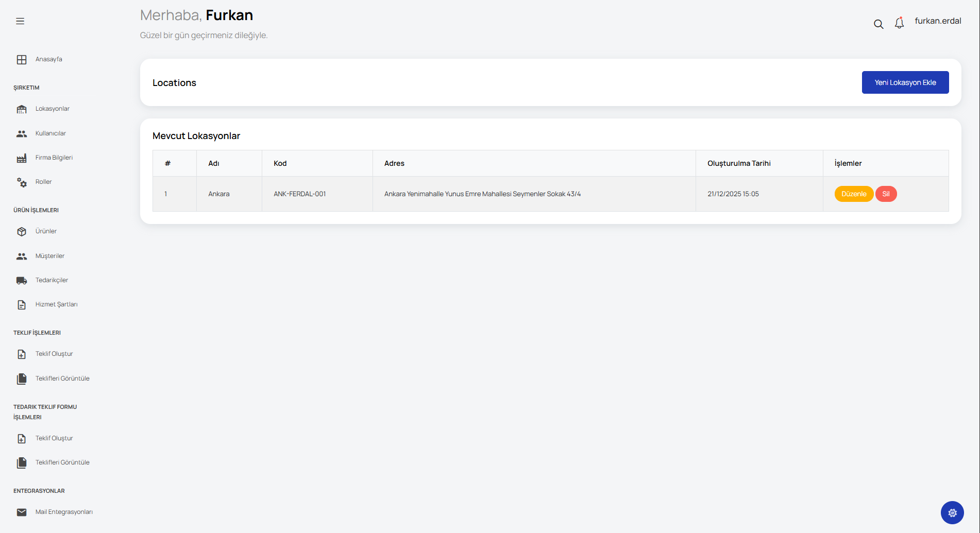Click the Mail Entegrasyonları envelope icon

point(22,512)
